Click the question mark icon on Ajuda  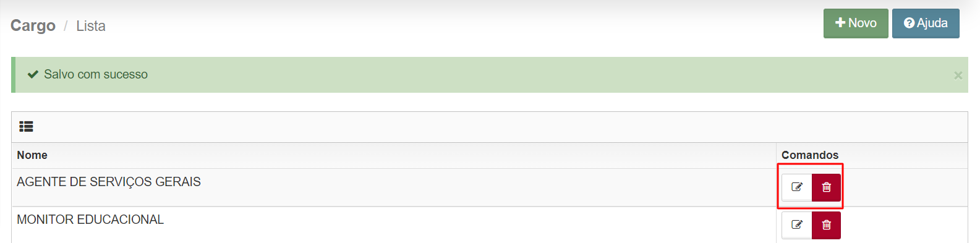click(909, 23)
